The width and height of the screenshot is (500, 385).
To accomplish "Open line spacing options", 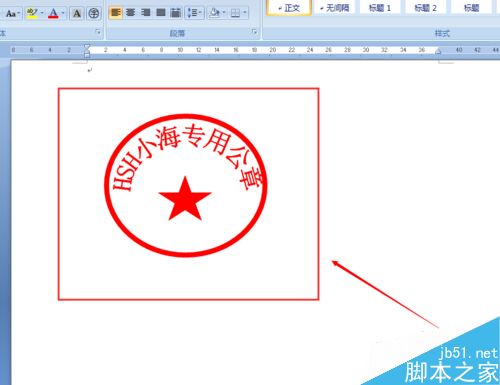I will [195, 13].
